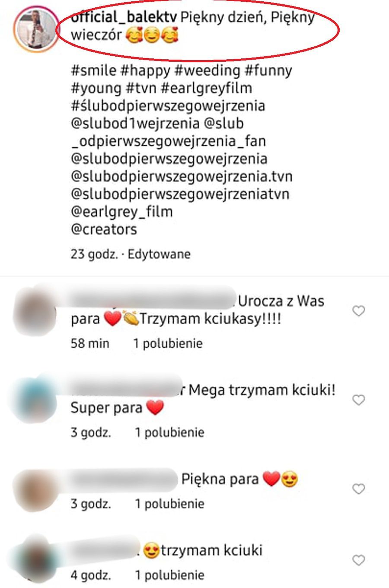Viewport: 389px width, 588px height.
Task: Open the @earlgrey_film mention
Action: [x=121, y=212]
